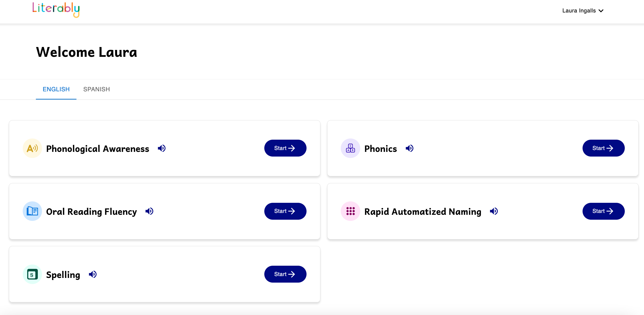This screenshot has height=315, width=644.
Task: Click the Spelling S icon
Action: click(x=32, y=274)
